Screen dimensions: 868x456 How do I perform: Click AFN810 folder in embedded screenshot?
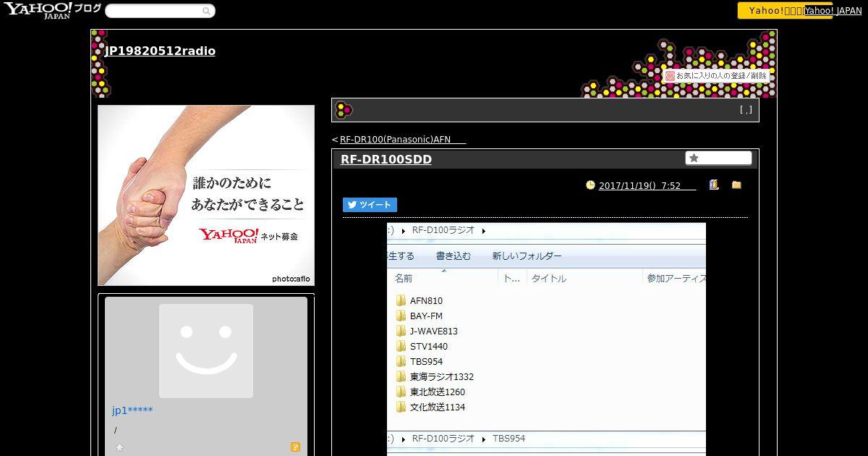click(420, 301)
